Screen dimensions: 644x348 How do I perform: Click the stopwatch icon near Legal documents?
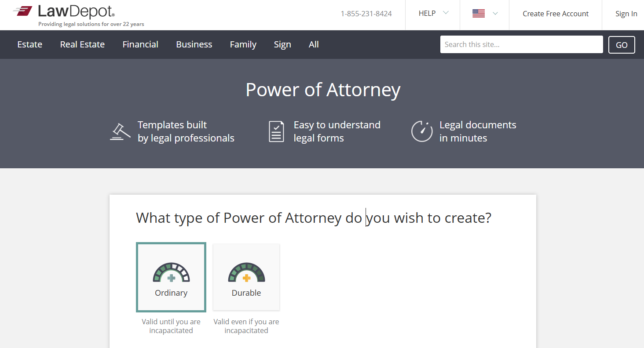tap(421, 131)
